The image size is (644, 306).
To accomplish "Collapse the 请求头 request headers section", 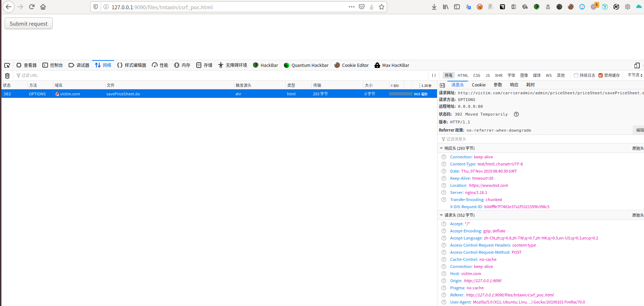I will click(441, 215).
